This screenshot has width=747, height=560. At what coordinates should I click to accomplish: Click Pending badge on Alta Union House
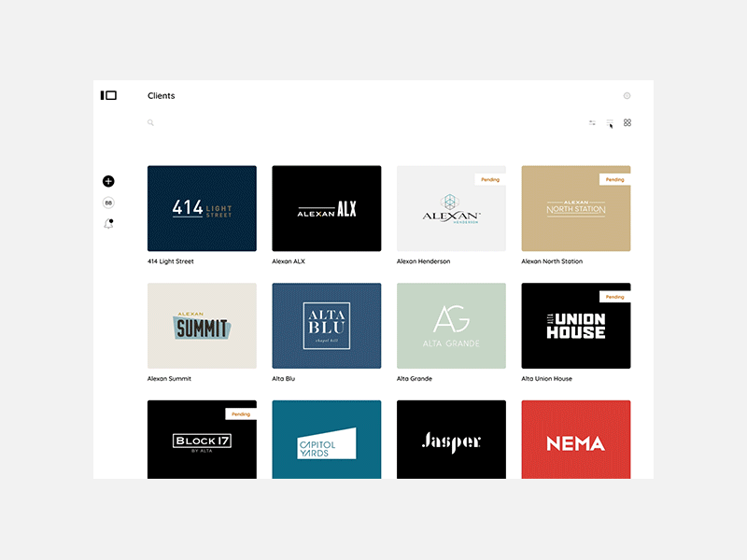614,297
